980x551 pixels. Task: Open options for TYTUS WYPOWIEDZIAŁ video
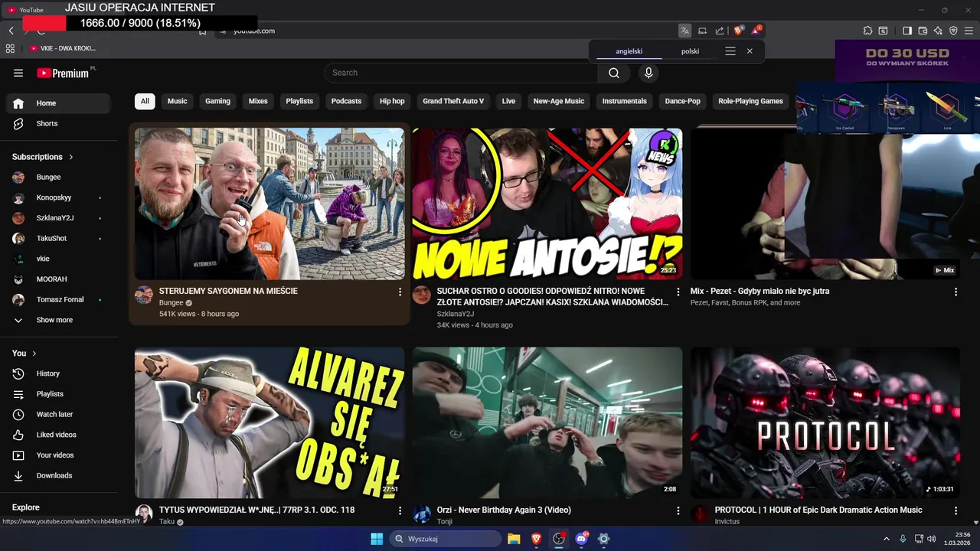[x=400, y=510]
